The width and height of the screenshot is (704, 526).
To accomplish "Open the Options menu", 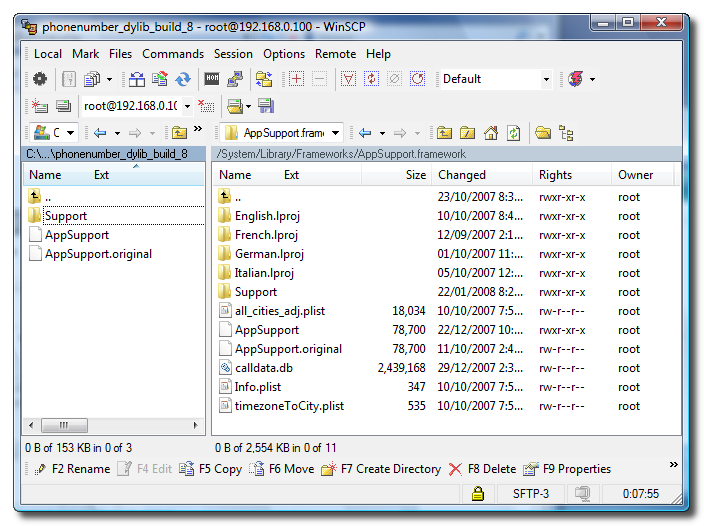I will coord(284,54).
